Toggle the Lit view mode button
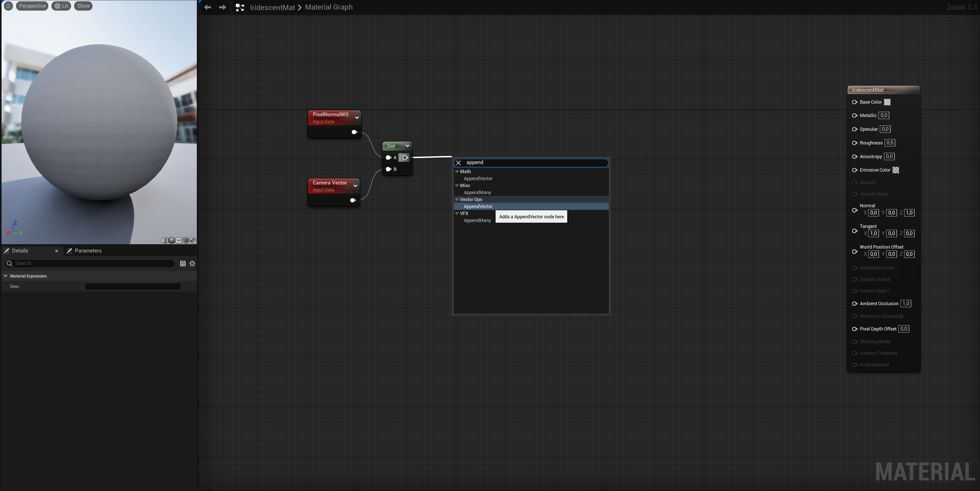Image resolution: width=980 pixels, height=491 pixels. pyautogui.click(x=61, y=6)
